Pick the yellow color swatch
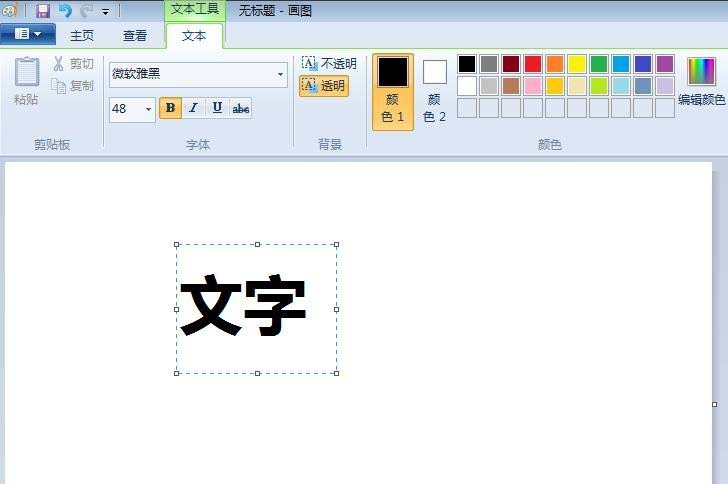 click(x=577, y=64)
